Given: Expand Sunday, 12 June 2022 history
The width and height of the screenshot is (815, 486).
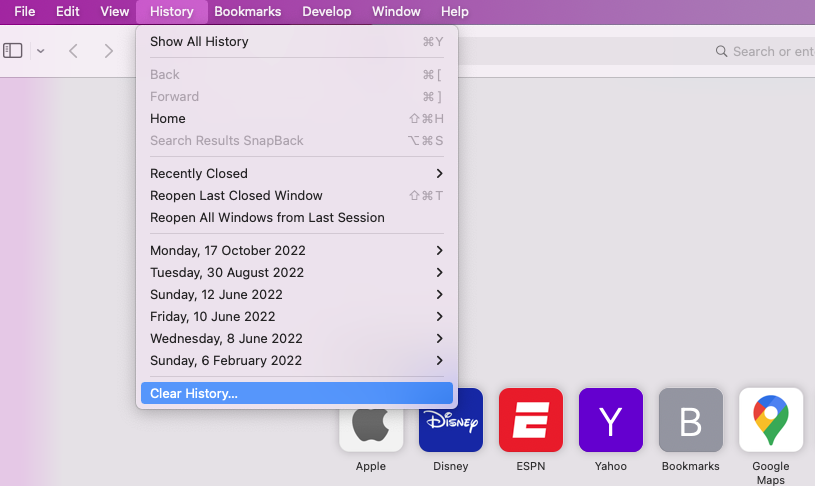Looking at the screenshot, I should [297, 294].
